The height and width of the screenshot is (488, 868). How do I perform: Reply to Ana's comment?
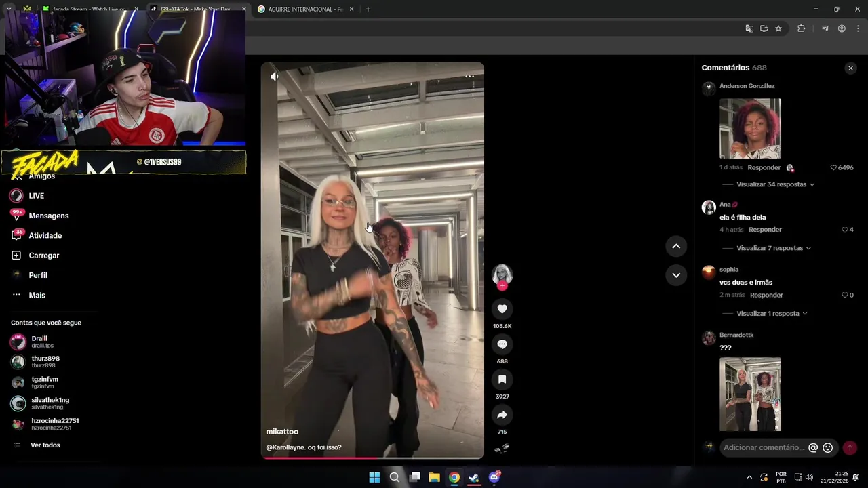(766, 230)
